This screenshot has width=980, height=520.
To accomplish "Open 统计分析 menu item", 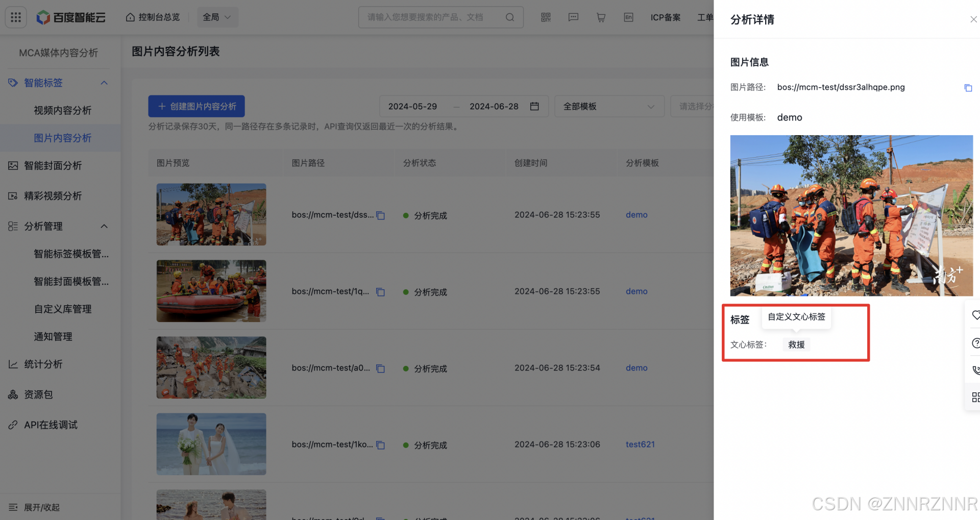I will [x=43, y=364].
